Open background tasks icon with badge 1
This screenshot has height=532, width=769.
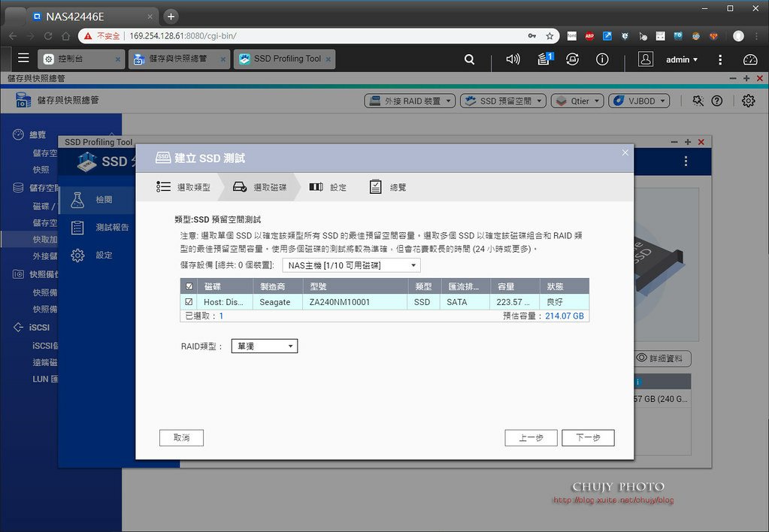544,59
